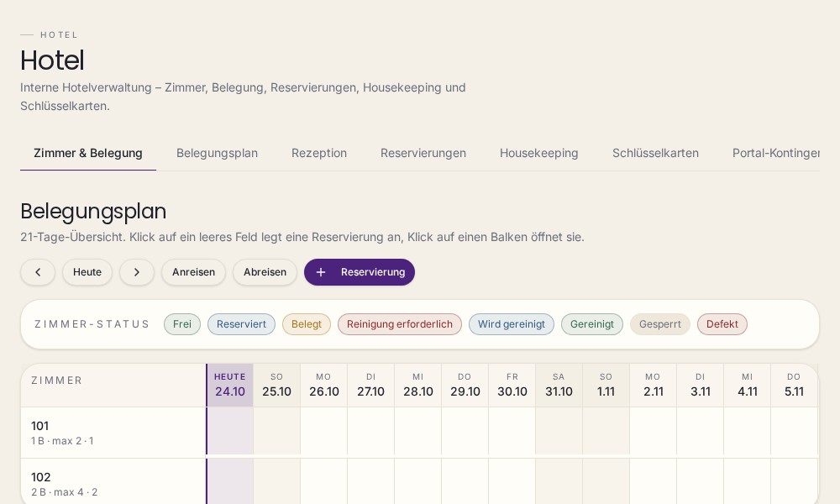Select the Defekt status chip
The height and width of the screenshot is (504, 840).
[x=722, y=324]
